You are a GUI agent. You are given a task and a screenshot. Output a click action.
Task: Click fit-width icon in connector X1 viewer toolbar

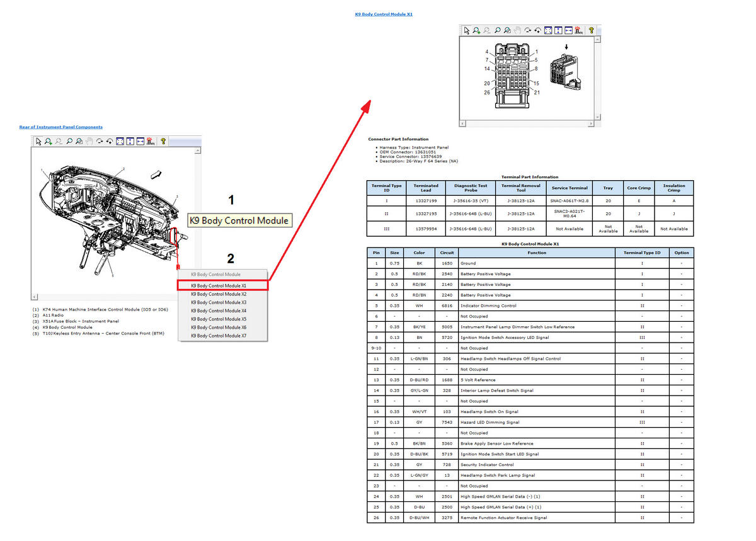[568, 30]
